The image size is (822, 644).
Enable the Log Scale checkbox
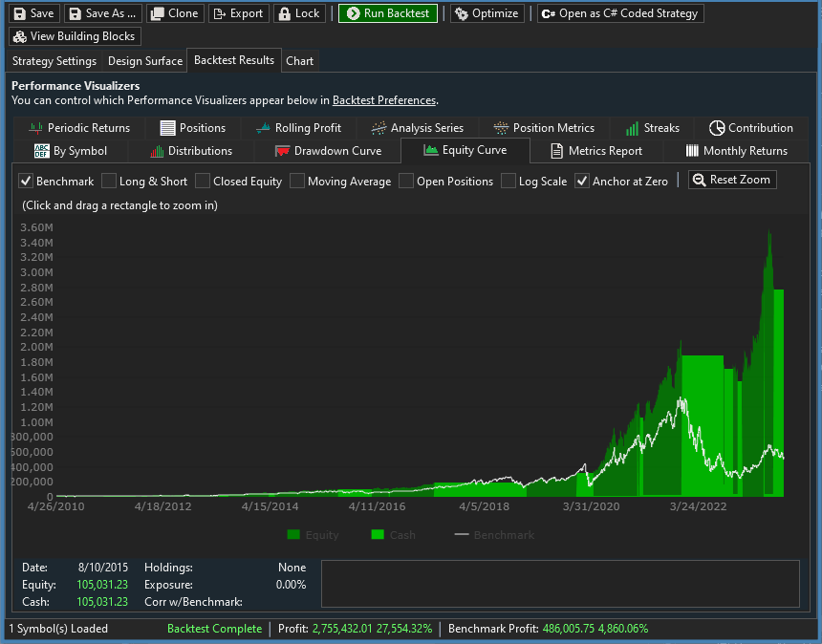pos(508,181)
